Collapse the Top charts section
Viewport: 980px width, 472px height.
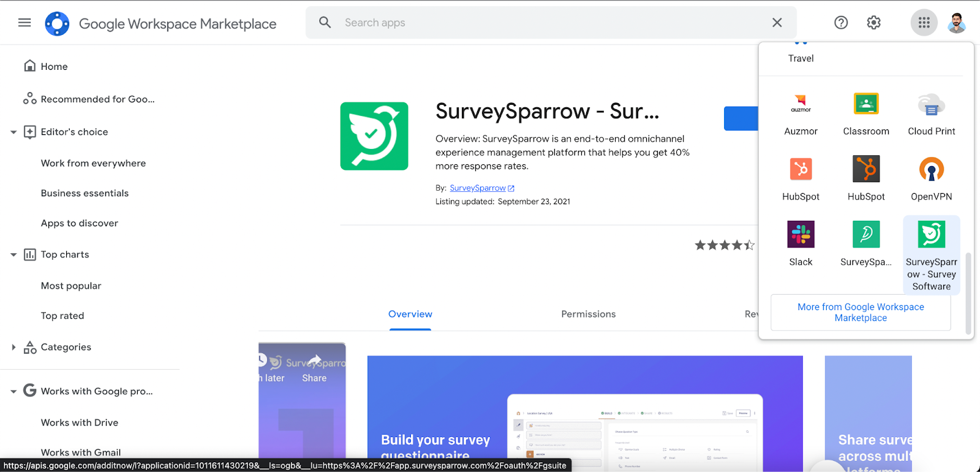[13, 254]
